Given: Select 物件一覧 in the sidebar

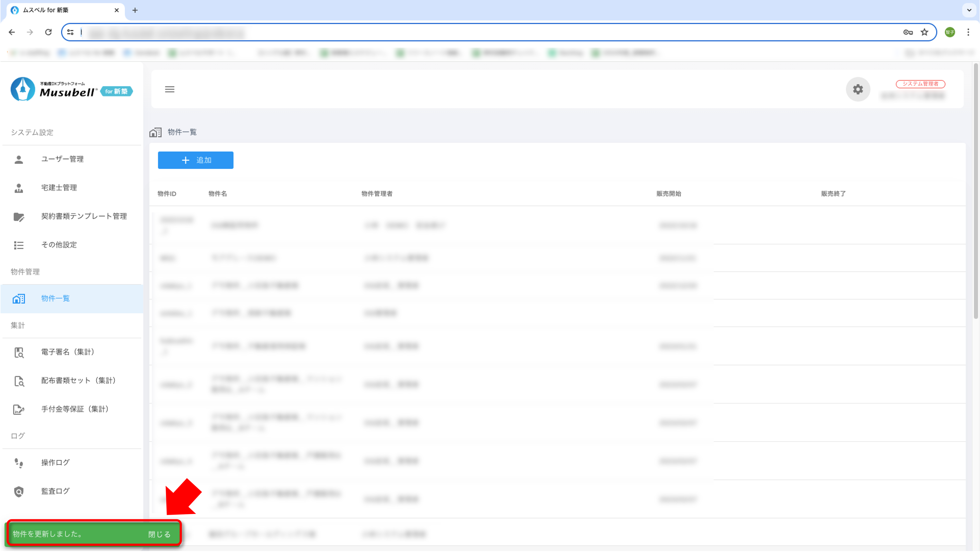Looking at the screenshot, I should (x=55, y=298).
